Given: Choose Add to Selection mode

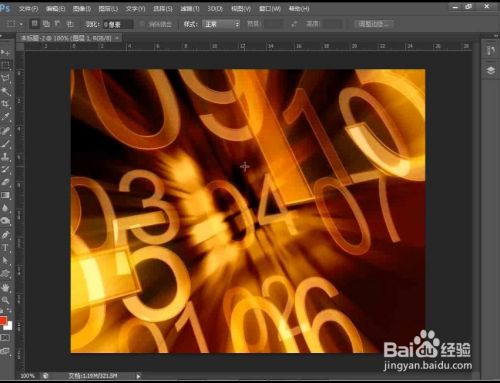Looking at the screenshot, I should (46, 24).
